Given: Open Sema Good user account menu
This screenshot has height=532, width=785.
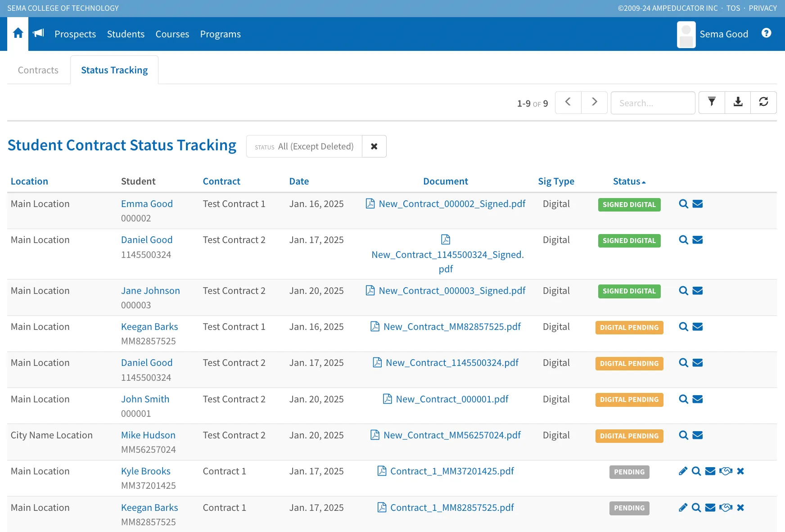Looking at the screenshot, I should coord(713,34).
